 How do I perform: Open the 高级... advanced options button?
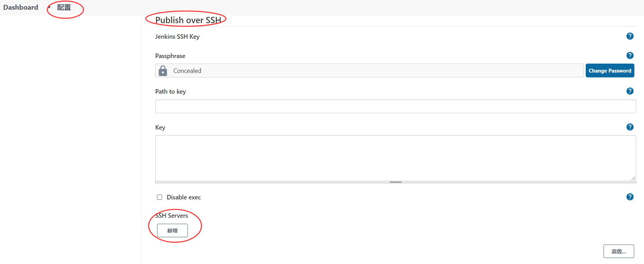pyautogui.click(x=618, y=251)
